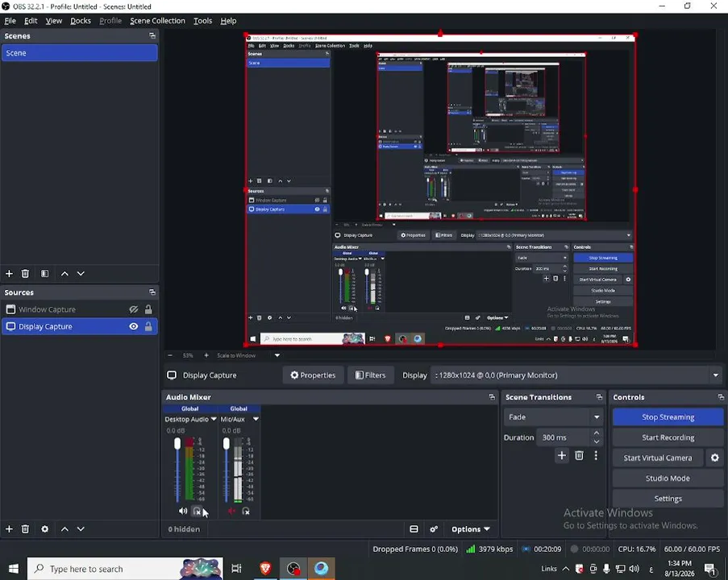Open the File menu
728x580 pixels.
[x=10, y=21]
